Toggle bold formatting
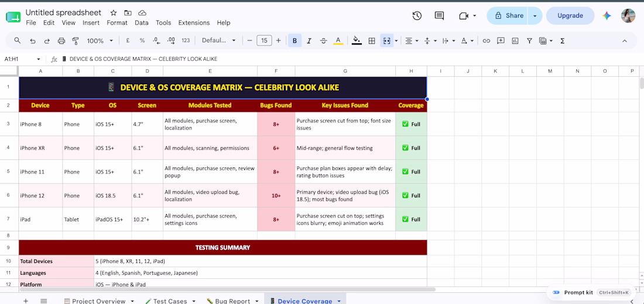Image resolution: width=644 pixels, height=304 pixels. click(294, 40)
